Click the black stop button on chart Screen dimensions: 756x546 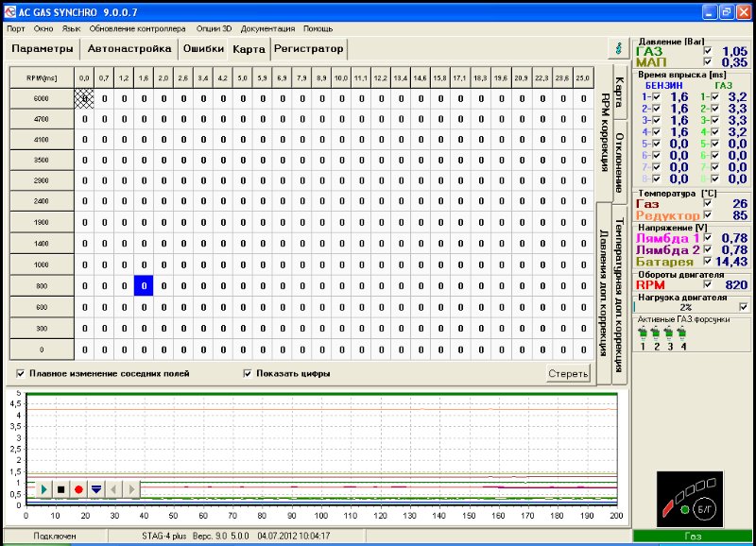[60, 489]
